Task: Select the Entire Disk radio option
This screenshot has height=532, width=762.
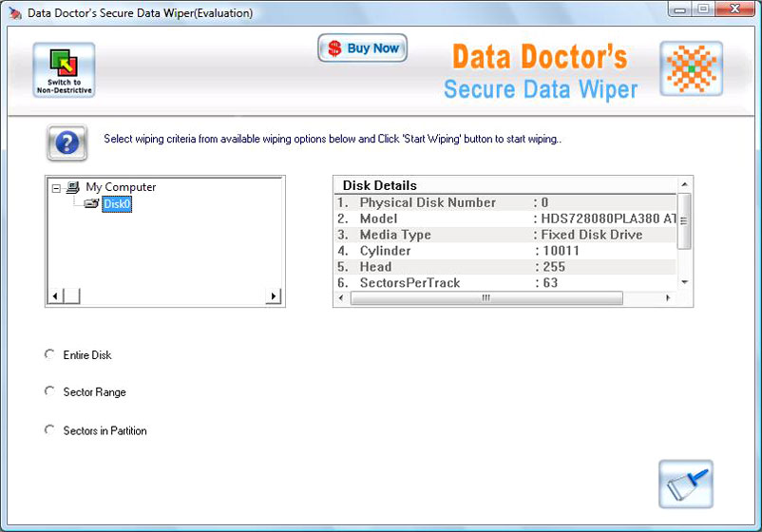Action: 49,354
